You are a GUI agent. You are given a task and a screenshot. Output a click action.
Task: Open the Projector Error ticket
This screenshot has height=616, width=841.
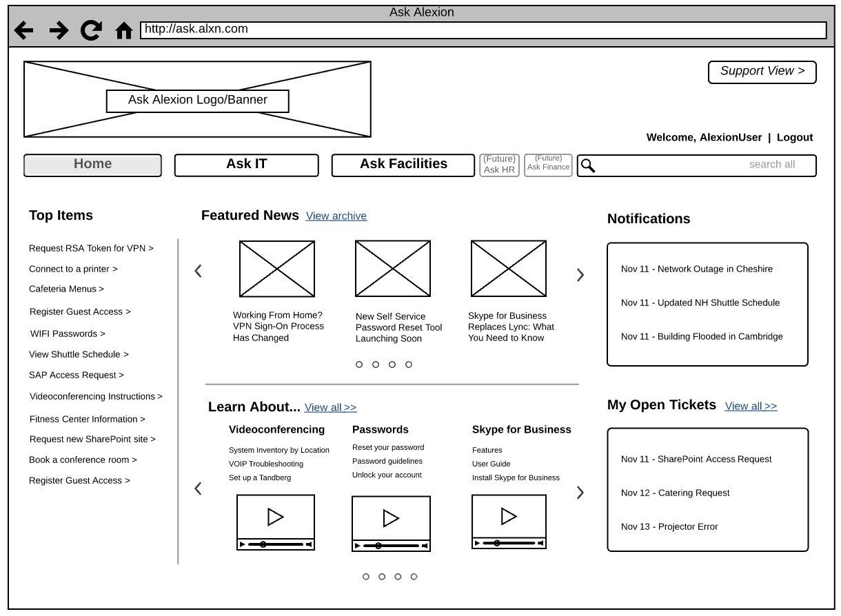click(669, 526)
